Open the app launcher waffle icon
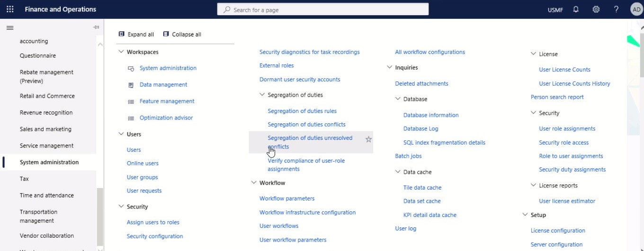 [10, 9]
